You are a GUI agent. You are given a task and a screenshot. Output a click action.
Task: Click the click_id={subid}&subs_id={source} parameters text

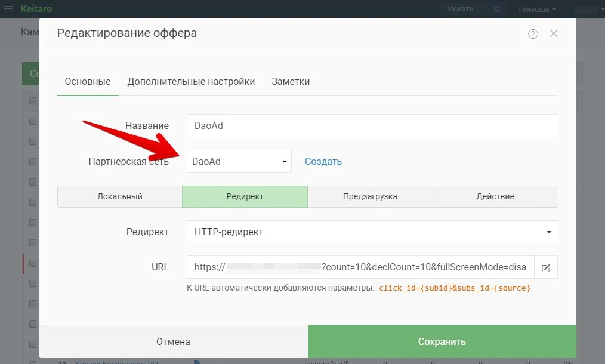click(455, 288)
